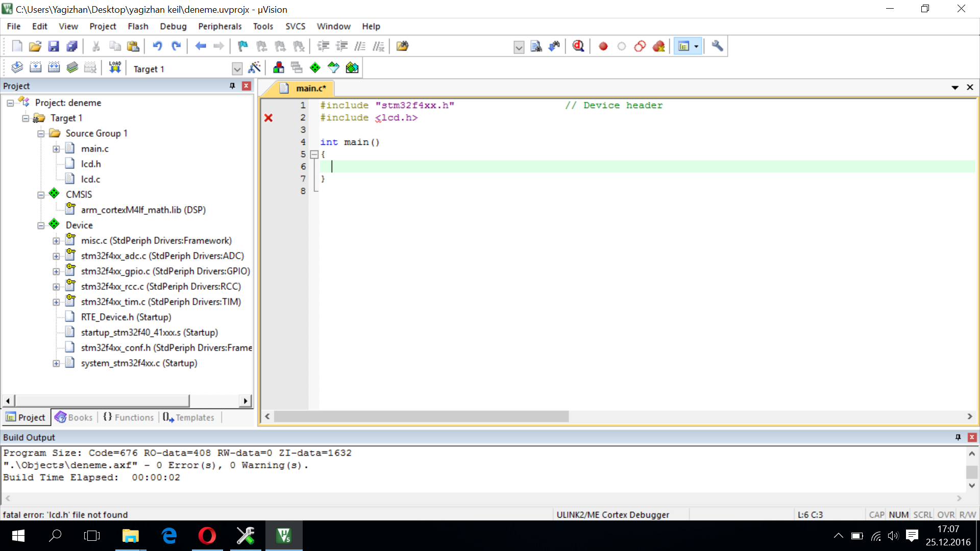Start the debug session with magnifier icon
Image resolution: width=980 pixels, height=551 pixels.
[578, 46]
